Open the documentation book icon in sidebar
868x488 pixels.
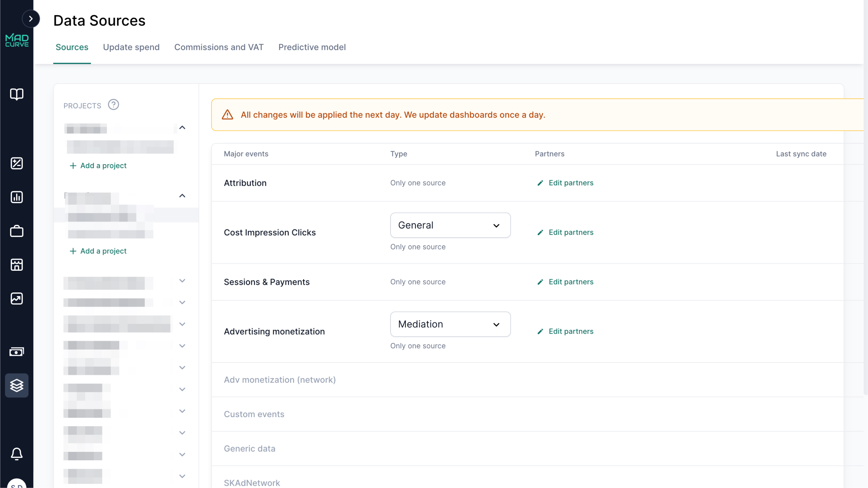tap(16, 95)
